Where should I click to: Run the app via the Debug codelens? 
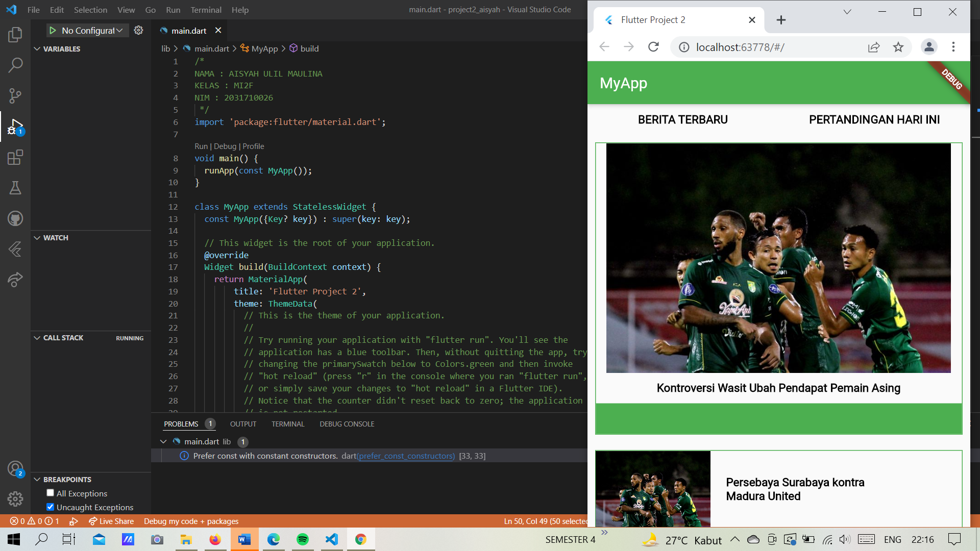click(x=225, y=146)
